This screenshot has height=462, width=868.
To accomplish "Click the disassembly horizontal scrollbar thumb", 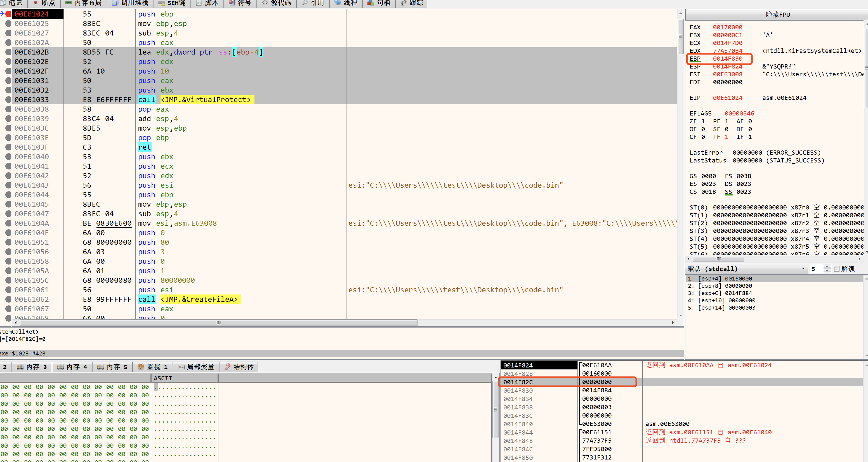I will tap(218, 322).
